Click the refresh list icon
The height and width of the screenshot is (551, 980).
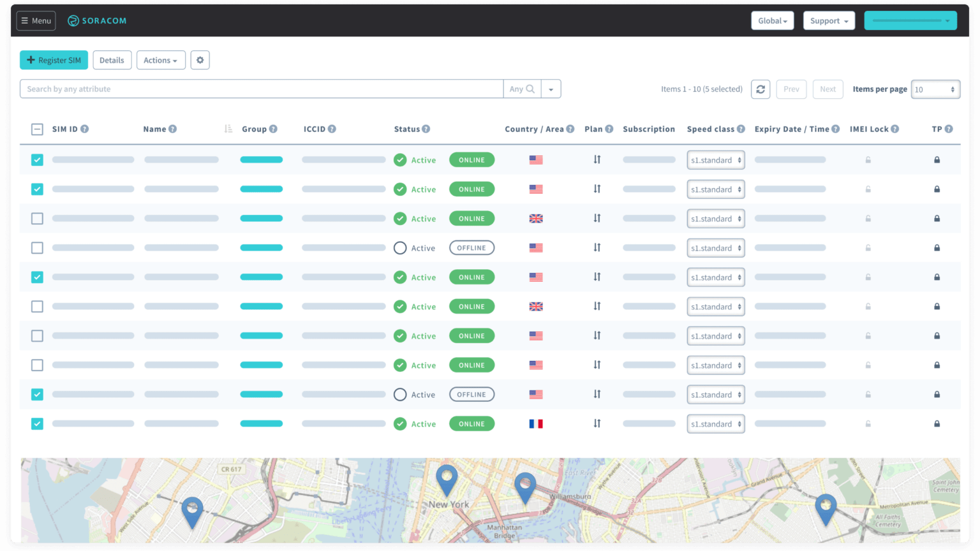(761, 89)
